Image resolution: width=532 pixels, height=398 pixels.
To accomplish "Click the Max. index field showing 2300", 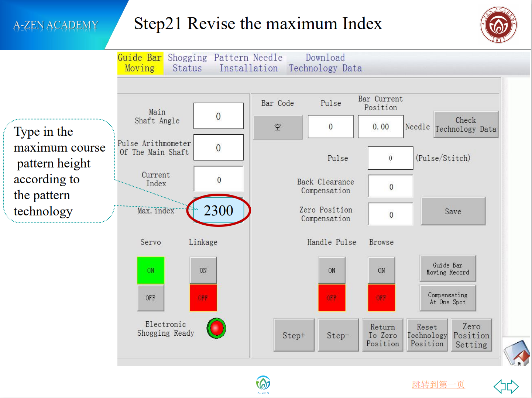I will pyautogui.click(x=219, y=211).
